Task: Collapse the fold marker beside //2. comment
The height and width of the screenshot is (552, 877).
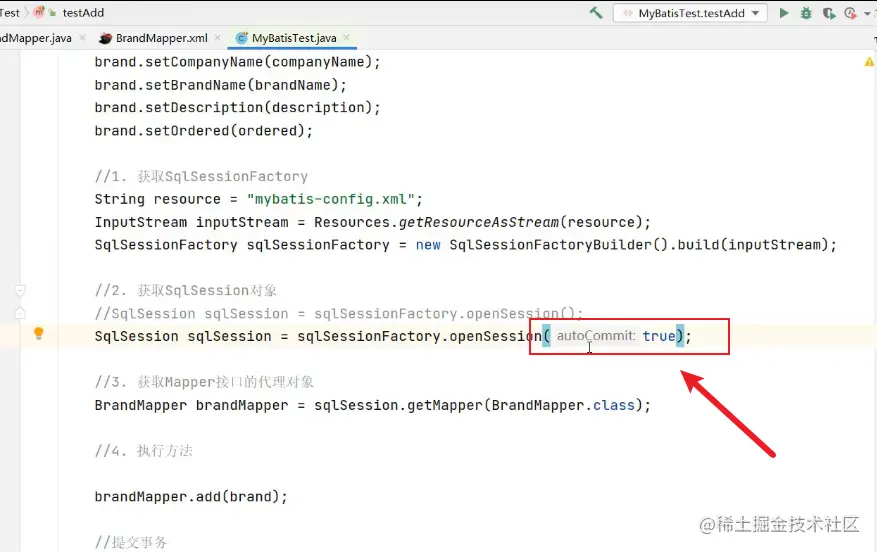Action: click(x=20, y=290)
